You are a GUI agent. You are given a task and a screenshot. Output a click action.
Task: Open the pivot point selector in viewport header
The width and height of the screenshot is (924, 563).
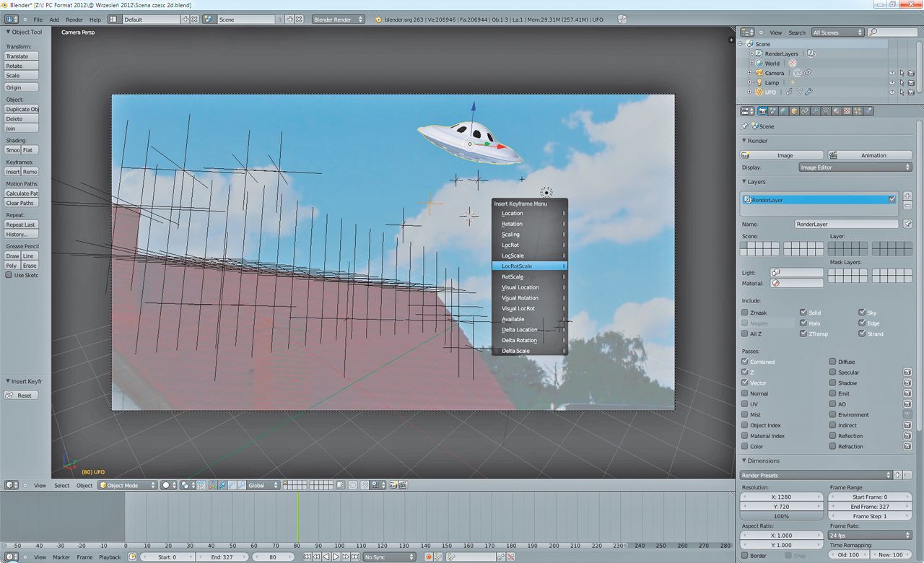186,485
